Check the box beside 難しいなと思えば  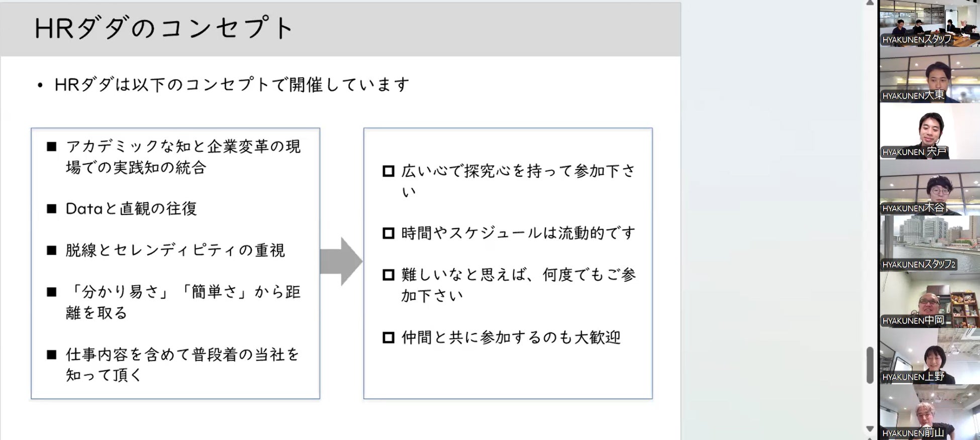[x=388, y=275]
